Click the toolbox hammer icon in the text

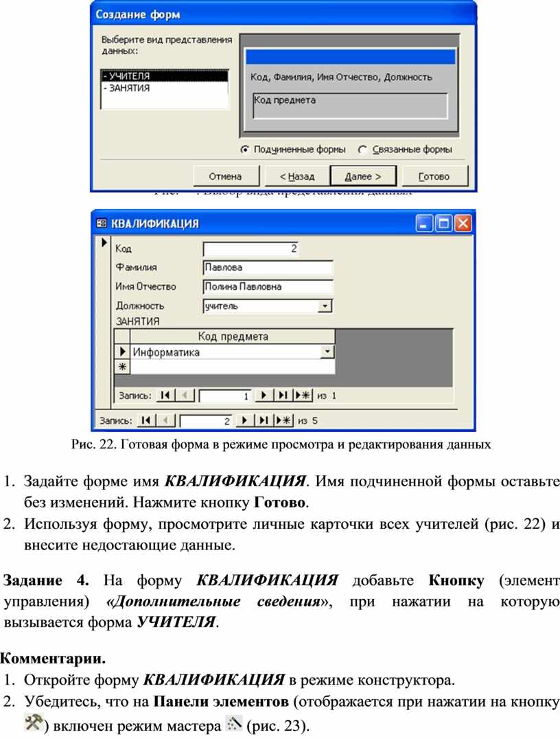[x=34, y=723]
